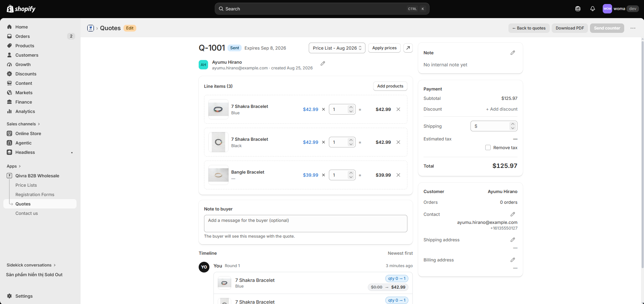Open the Sidekick assistant icon in top bar
The width and height of the screenshot is (644, 304).
[578, 9]
